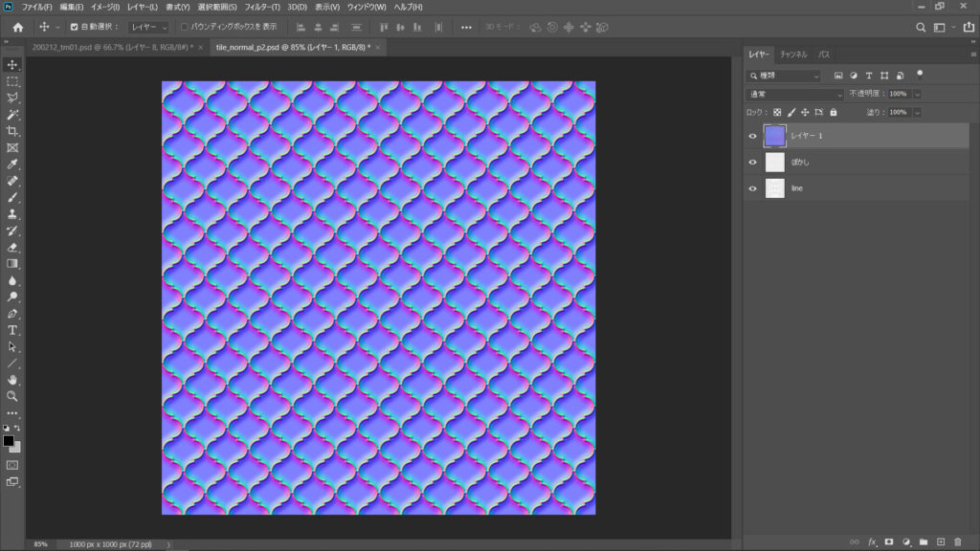Select the Eyedropper tool
Screen dimensions: 980x551
point(12,165)
